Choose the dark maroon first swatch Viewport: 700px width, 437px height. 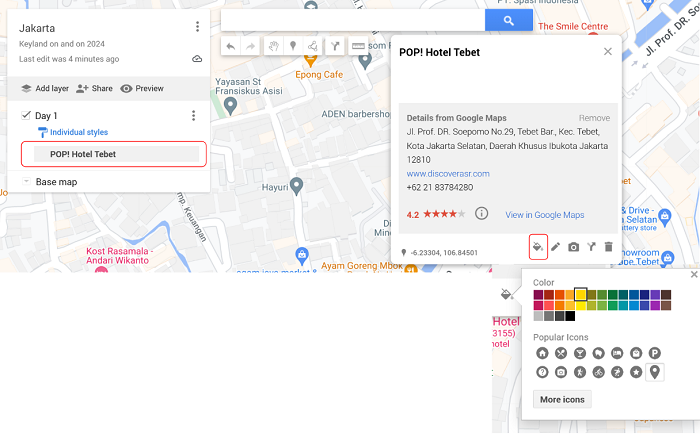pyautogui.click(x=538, y=295)
